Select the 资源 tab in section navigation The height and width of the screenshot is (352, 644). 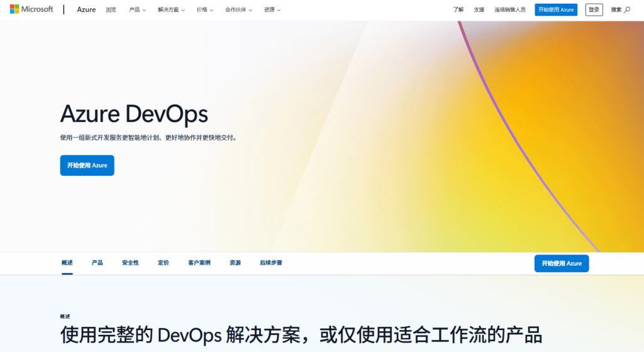[235, 263]
